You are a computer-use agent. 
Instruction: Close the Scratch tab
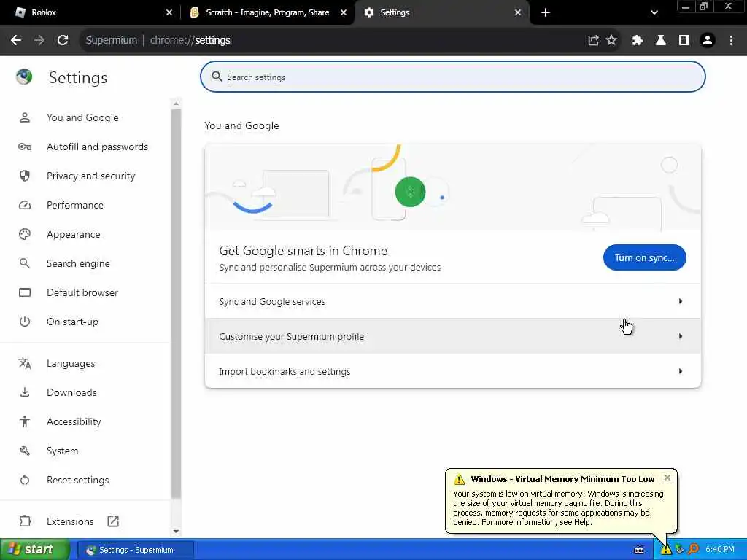[344, 12]
